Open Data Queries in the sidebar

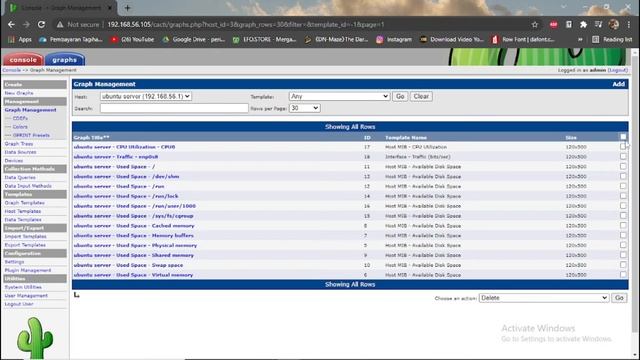20,178
